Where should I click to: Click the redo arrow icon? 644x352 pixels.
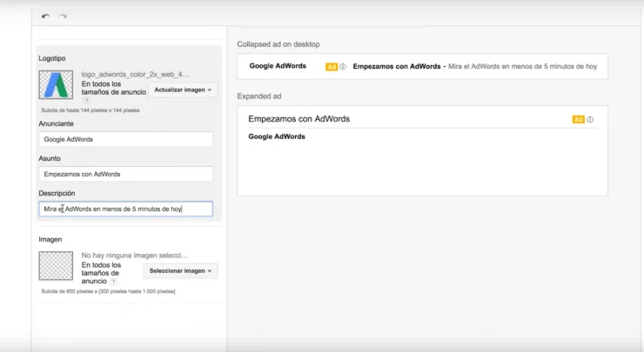(x=63, y=17)
